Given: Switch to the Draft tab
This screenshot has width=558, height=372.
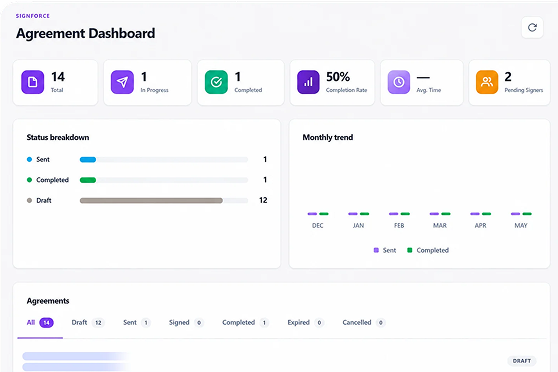Looking at the screenshot, I should tap(88, 323).
